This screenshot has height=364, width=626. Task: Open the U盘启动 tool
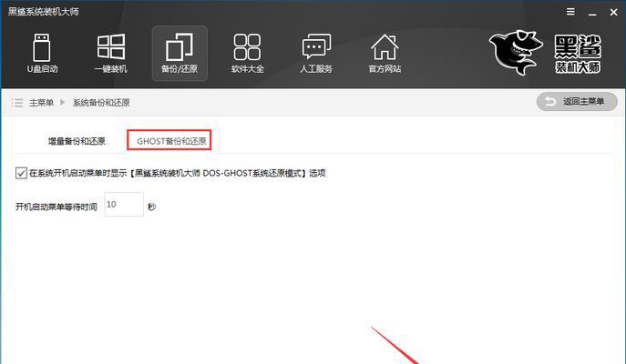pos(42,54)
